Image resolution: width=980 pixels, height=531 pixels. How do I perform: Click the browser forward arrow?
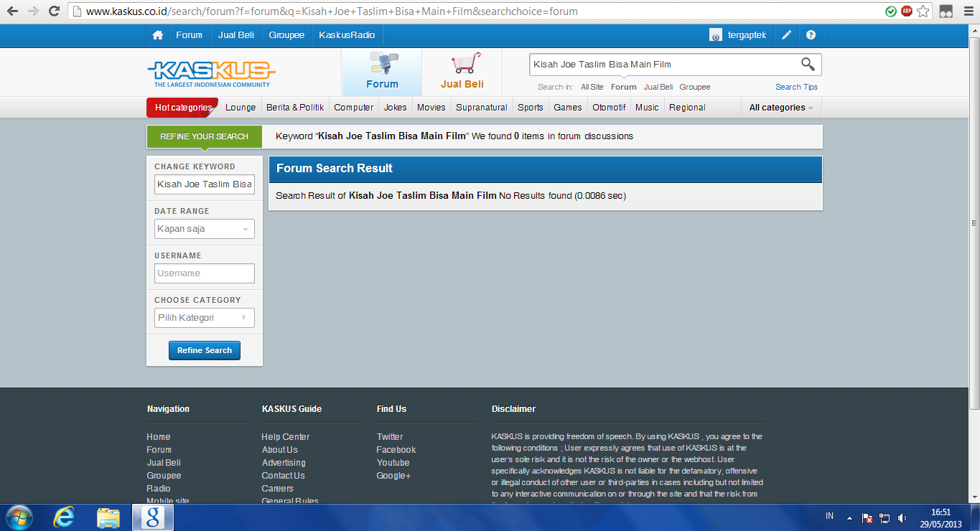(x=33, y=11)
